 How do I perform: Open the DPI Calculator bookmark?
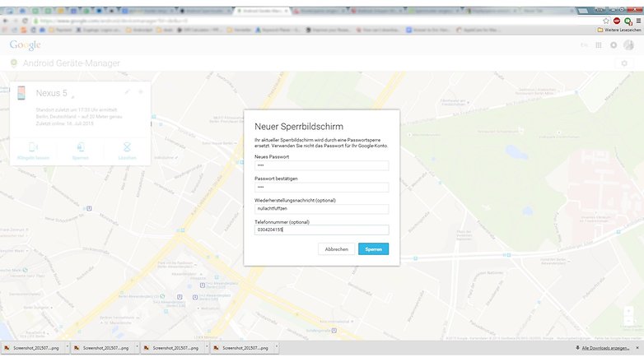(x=200, y=30)
